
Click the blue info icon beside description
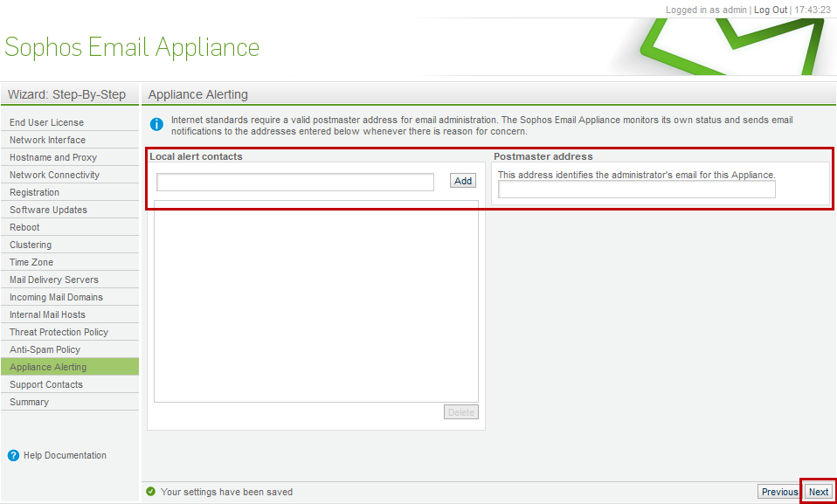(x=156, y=124)
